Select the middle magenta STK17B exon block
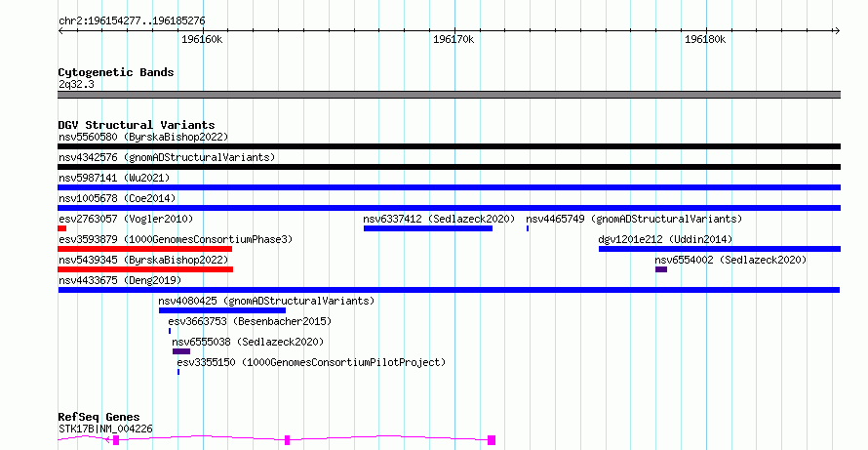This screenshot has height=450, width=868. pos(288,440)
